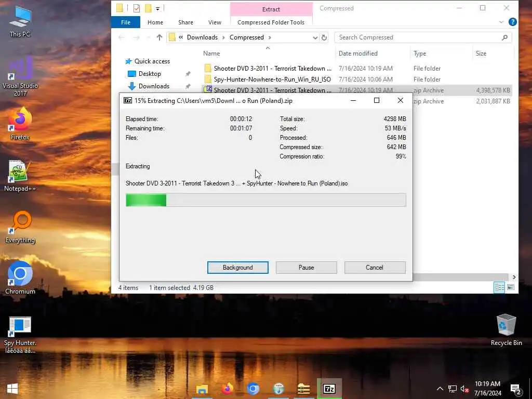
Task: Expand the chevron after Compressed in breadcrumb
Action: click(x=270, y=37)
